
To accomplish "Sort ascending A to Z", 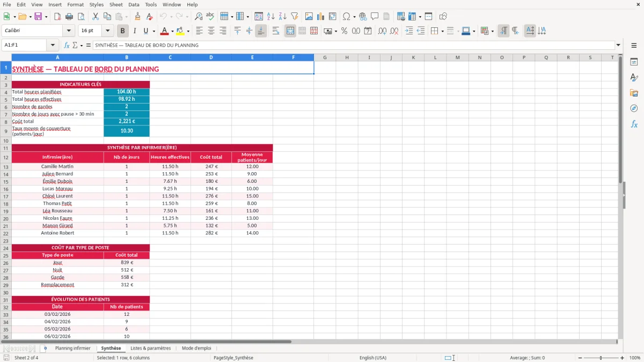I will [x=271, y=17].
